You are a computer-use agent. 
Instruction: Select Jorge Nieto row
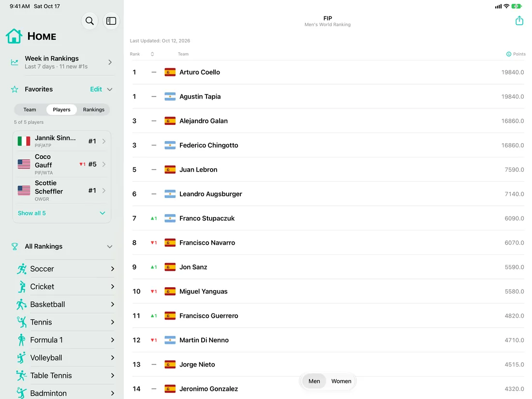pos(328,365)
